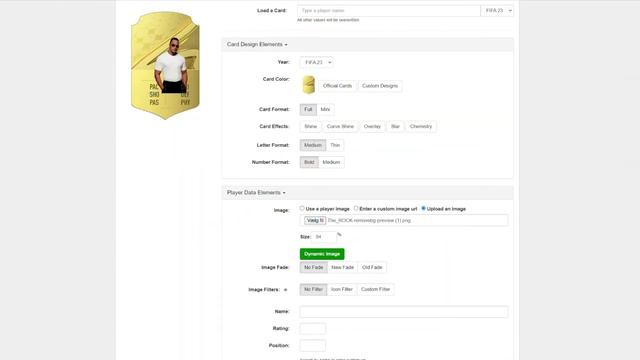Toggle the Chemistry card effect

click(x=421, y=127)
